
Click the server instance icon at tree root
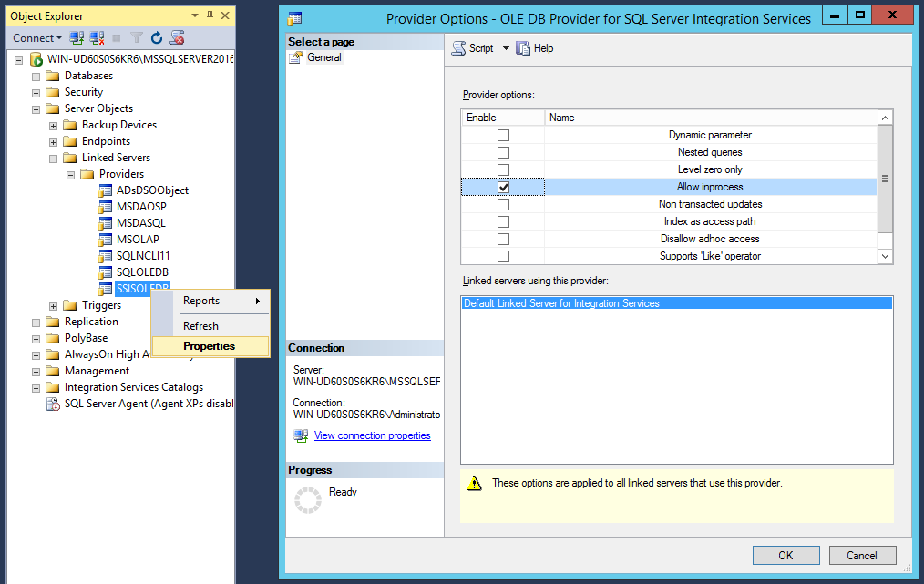click(x=36, y=59)
